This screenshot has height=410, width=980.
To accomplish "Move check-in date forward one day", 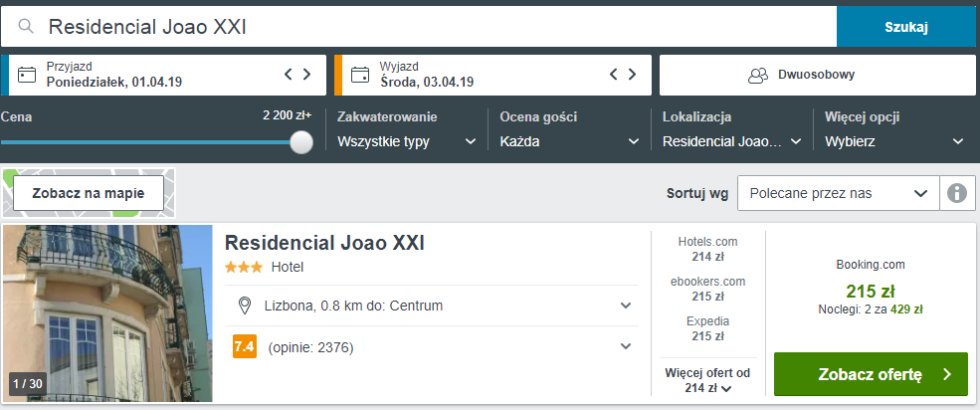I will (306, 75).
